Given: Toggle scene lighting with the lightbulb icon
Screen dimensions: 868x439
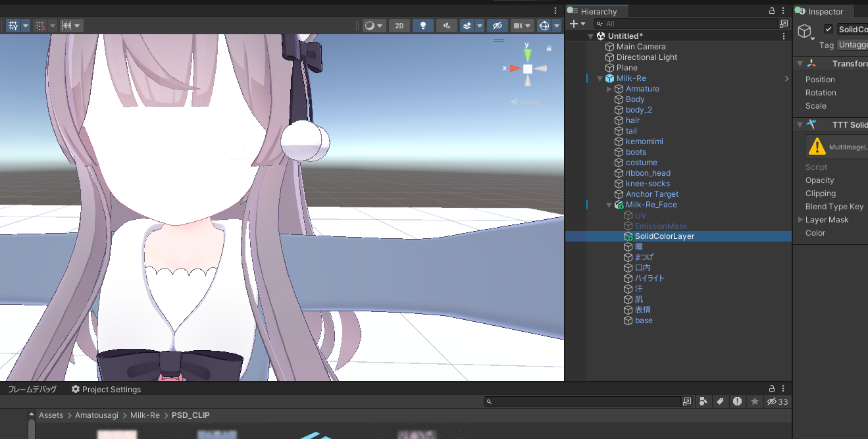Looking at the screenshot, I should (x=423, y=26).
